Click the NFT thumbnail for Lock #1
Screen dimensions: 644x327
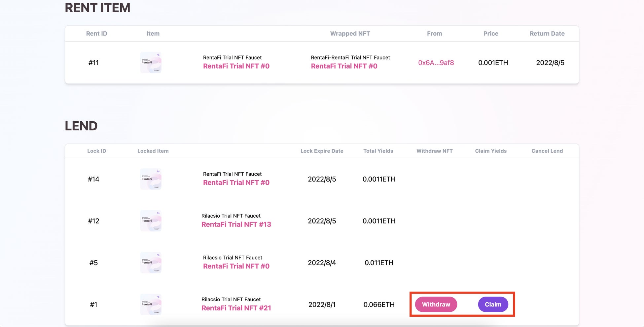[151, 305]
